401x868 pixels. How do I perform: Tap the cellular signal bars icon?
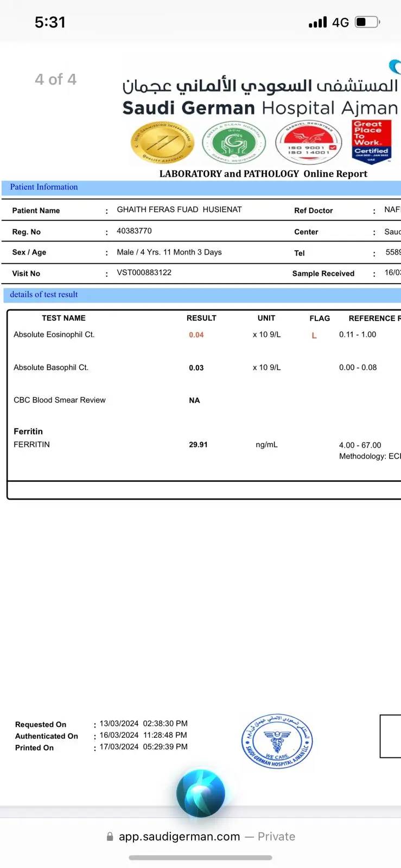tap(317, 22)
